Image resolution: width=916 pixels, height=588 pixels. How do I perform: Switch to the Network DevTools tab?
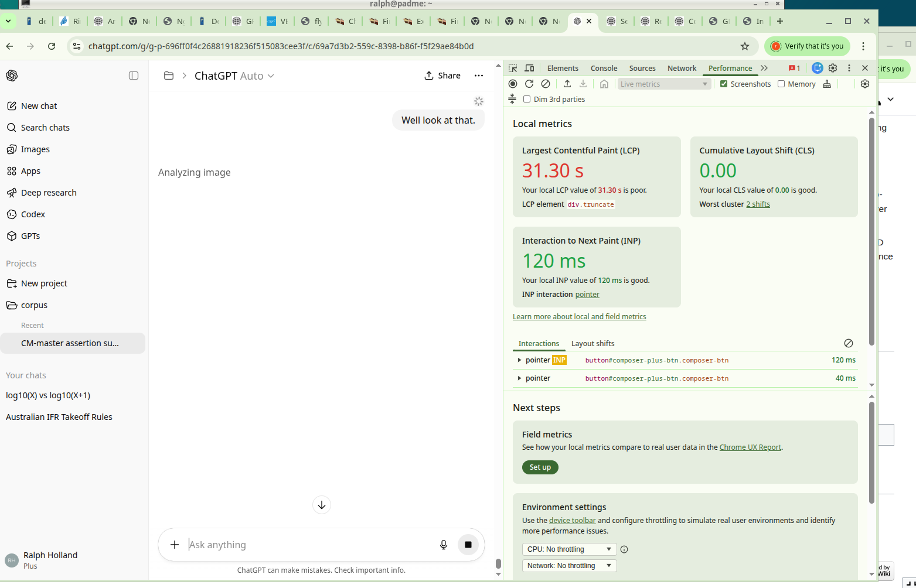click(x=682, y=68)
